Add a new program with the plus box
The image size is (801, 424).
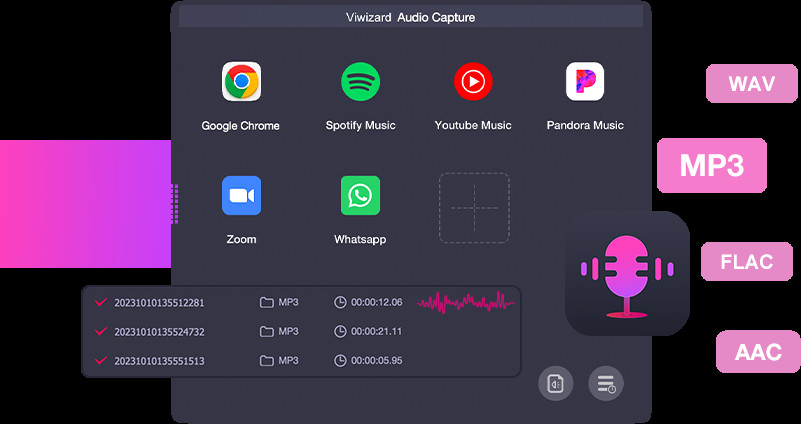click(x=474, y=207)
